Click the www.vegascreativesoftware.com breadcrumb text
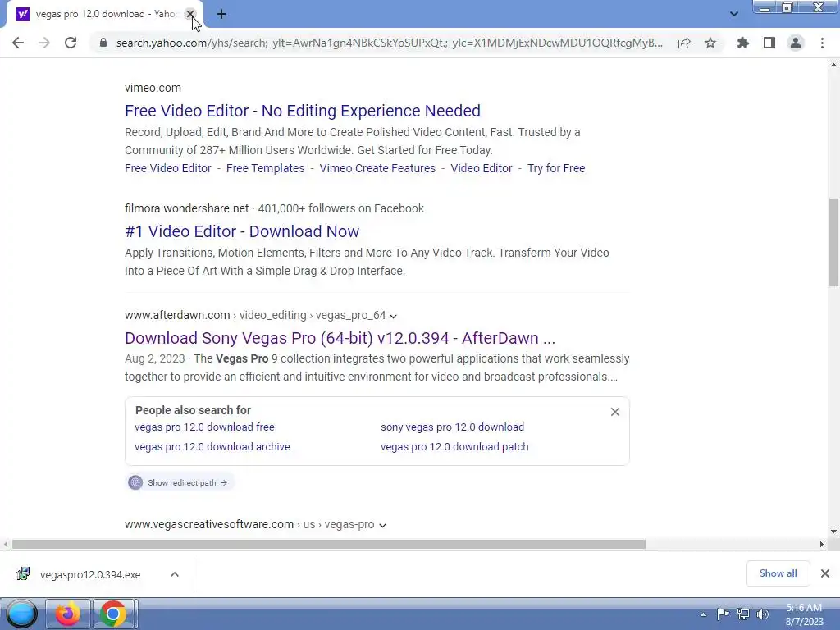This screenshot has height=630, width=840. 209,524
